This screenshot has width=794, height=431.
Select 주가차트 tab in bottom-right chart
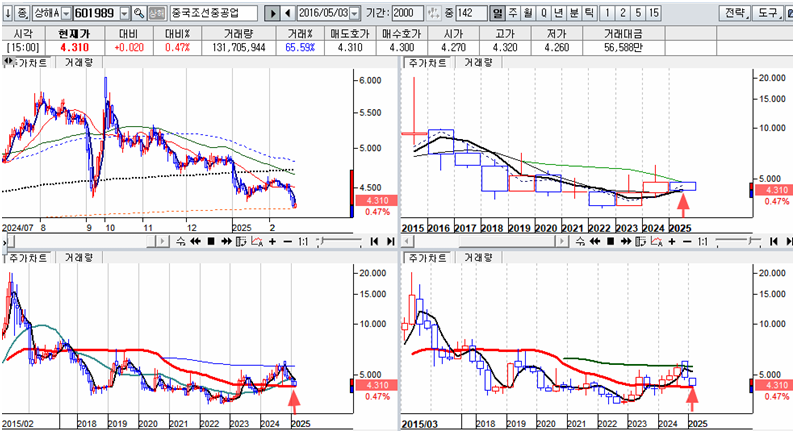[x=423, y=257]
